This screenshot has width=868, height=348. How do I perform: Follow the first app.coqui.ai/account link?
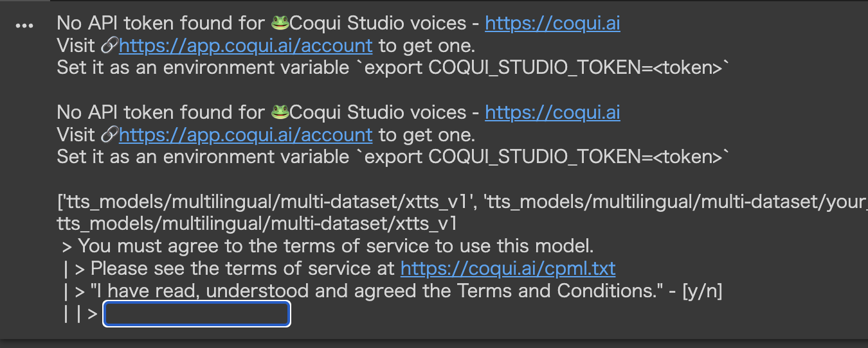tap(246, 46)
